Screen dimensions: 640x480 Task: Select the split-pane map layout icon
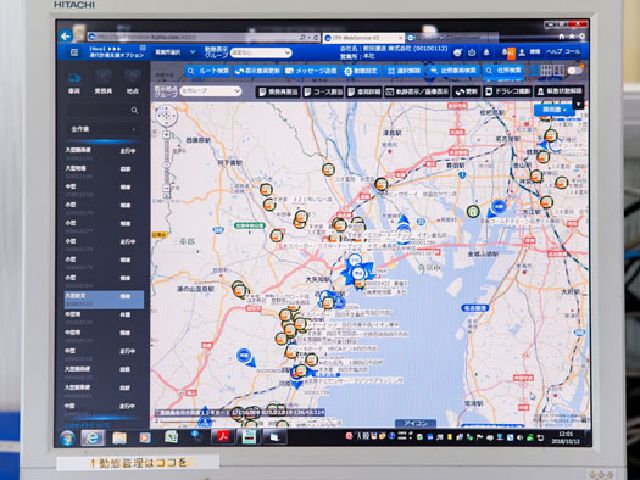coord(558,71)
